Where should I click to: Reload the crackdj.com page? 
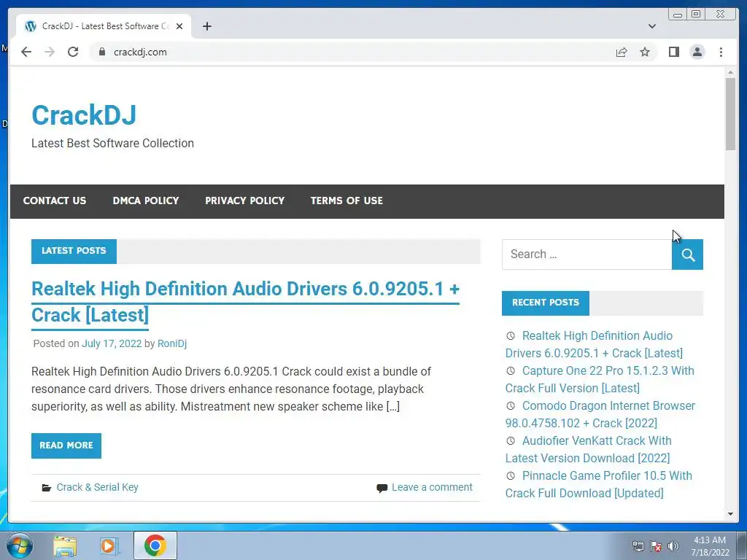pyautogui.click(x=73, y=52)
